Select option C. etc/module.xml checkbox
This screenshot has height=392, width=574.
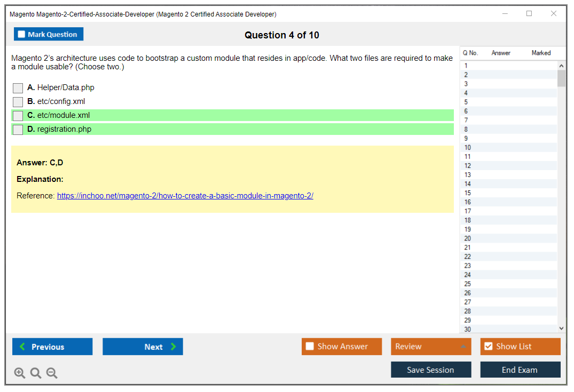pos(18,116)
